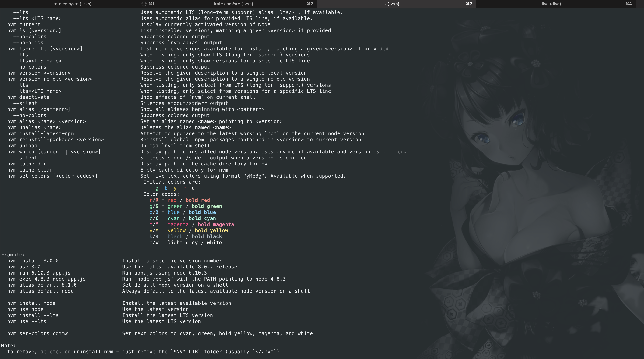The height and width of the screenshot is (359, 644).
Task: Select the ~ (-zsh) tab
Action: tap(391, 4)
